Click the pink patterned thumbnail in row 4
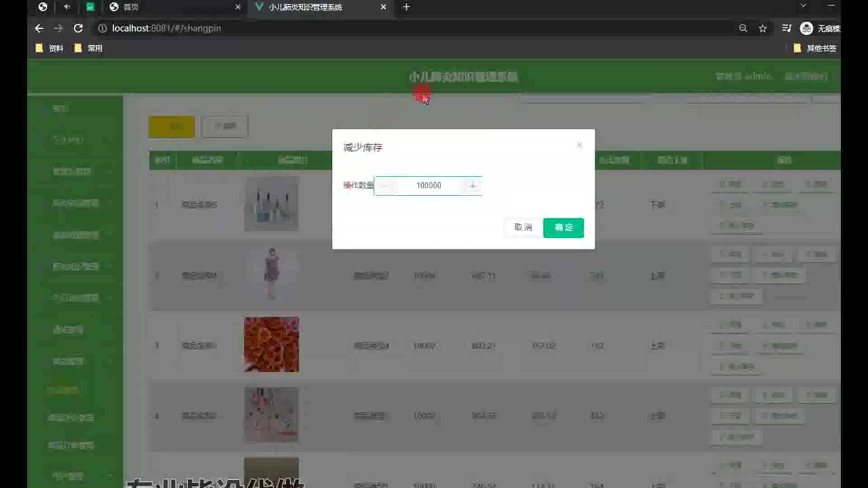The image size is (868, 488). click(271, 414)
